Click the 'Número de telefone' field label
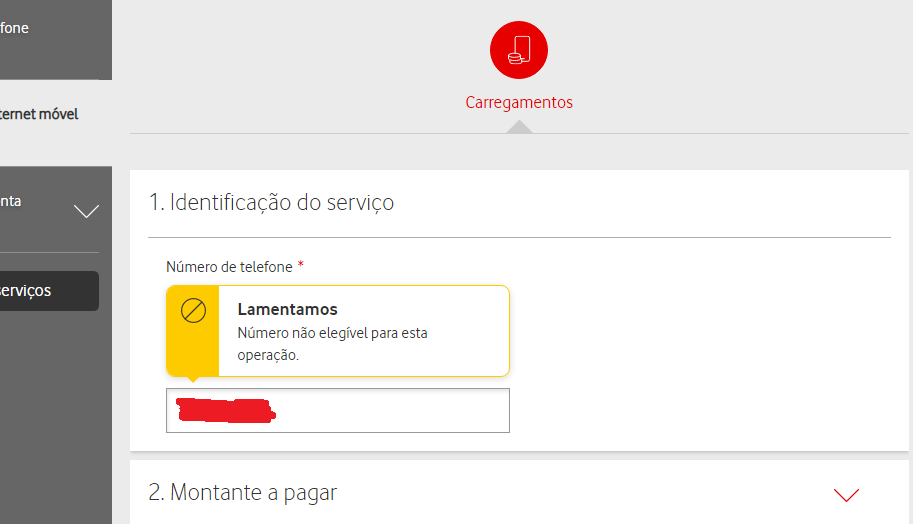The image size is (913, 524). [x=229, y=267]
